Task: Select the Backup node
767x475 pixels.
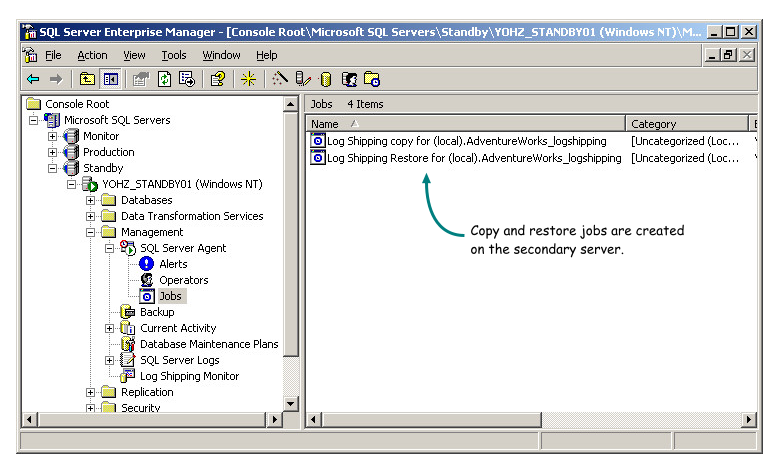Action: pyautogui.click(x=157, y=312)
